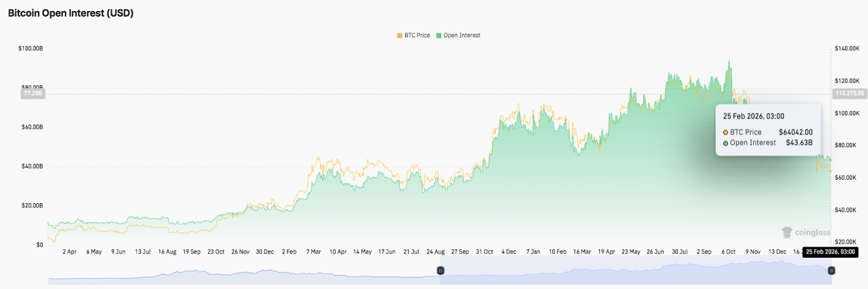Click the Bitcoin Open Interest (USD) title
Screen dimensions: 868x289
point(71,13)
